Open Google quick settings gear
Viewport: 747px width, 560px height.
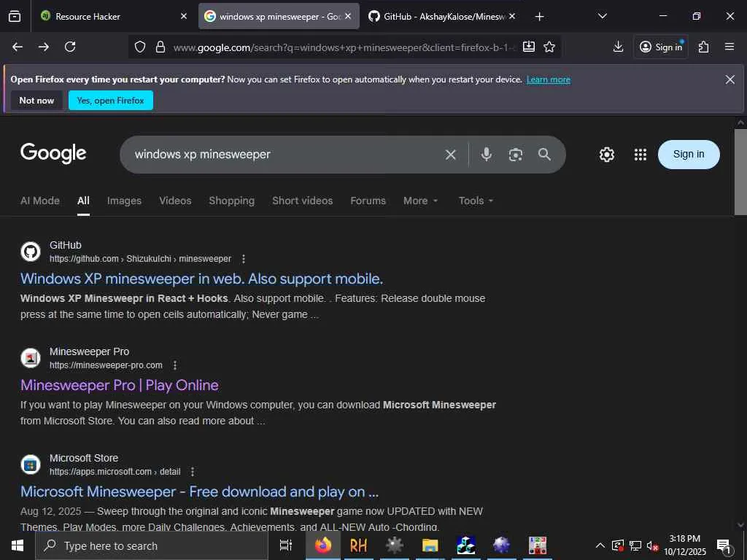click(606, 155)
